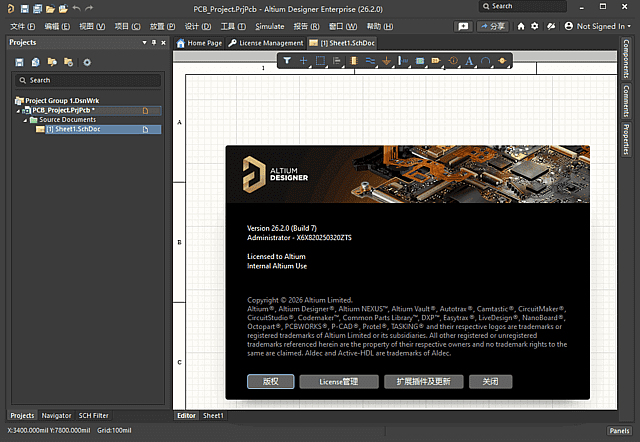Open the 项目 (C) menu
This screenshot has width=640, height=442.
pos(127,27)
